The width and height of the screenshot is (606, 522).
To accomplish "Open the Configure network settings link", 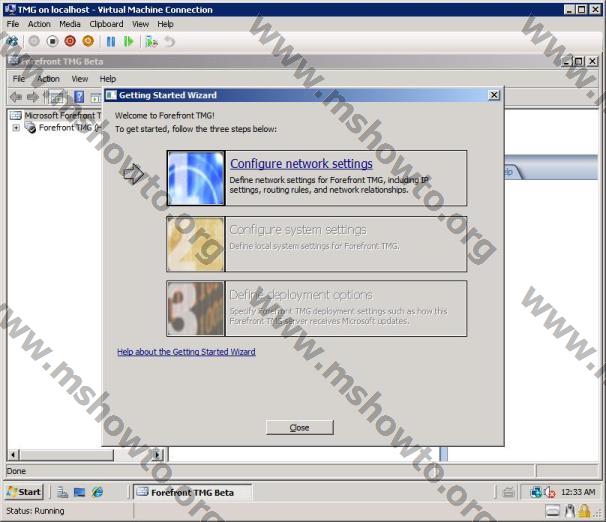I will [x=301, y=164].
